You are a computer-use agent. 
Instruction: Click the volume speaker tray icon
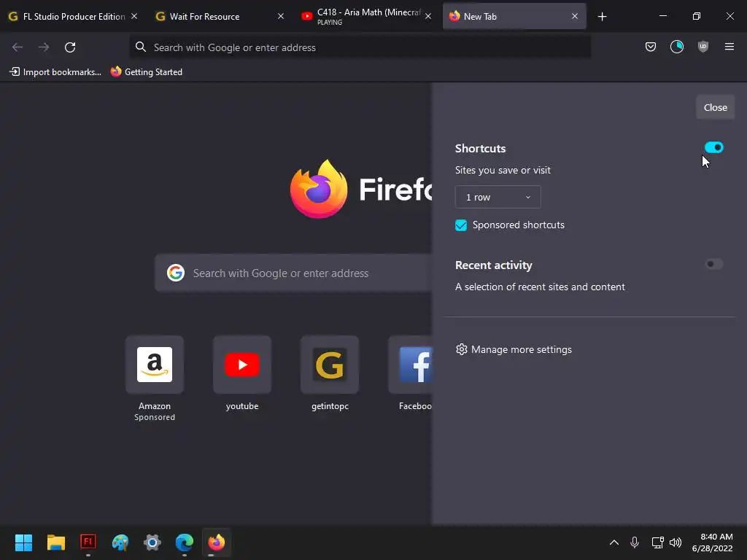tap(676, 542)
